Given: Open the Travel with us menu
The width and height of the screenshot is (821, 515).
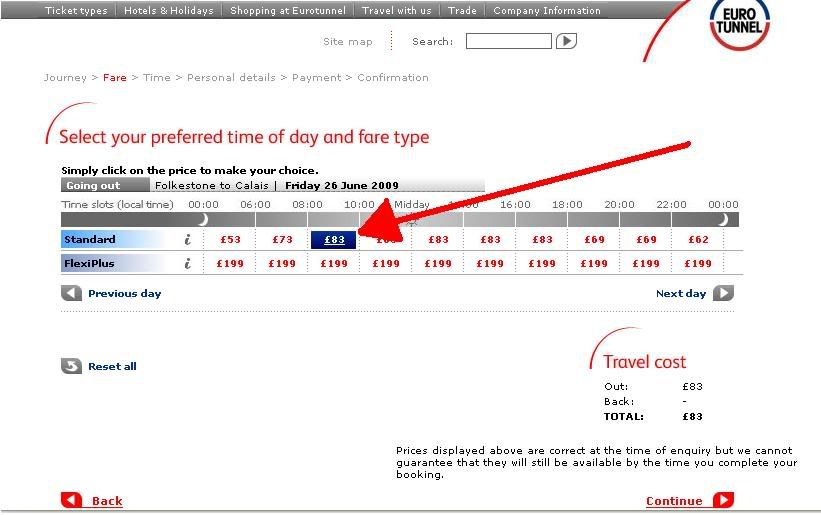Looking at the screenshot, I should 397,10.
